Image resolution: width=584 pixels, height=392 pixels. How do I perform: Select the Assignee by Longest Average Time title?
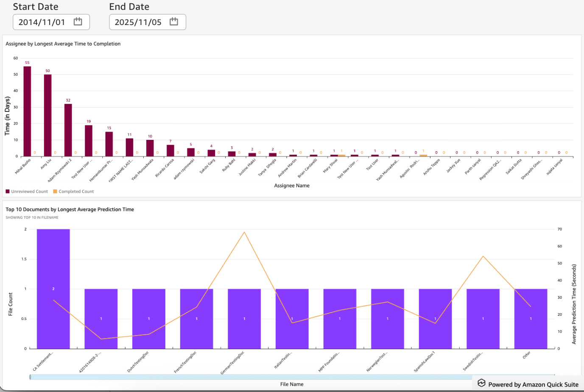(63, 44)
